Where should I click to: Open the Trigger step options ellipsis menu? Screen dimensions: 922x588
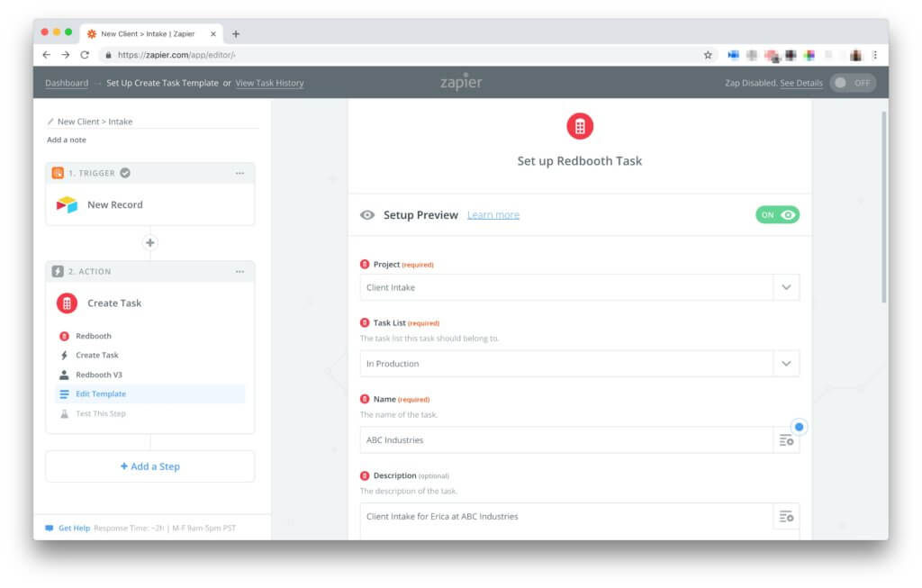coord(240,173)
